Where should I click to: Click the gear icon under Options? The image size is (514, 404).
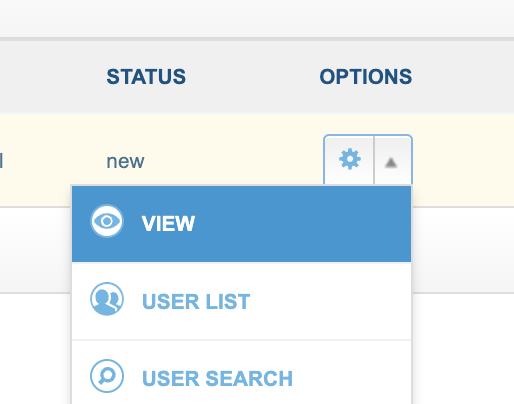(349, 160)
